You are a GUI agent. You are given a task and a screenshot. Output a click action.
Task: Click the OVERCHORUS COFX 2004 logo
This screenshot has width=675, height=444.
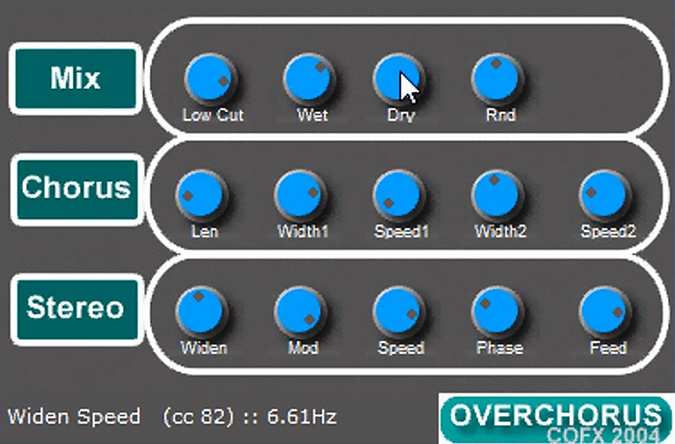pos(556,419)
